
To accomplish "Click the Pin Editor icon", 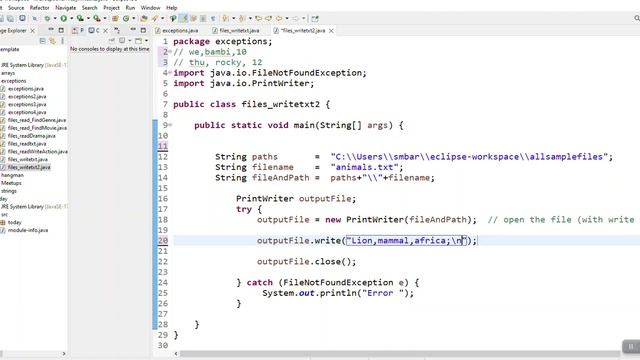I will tap(314, 18).
